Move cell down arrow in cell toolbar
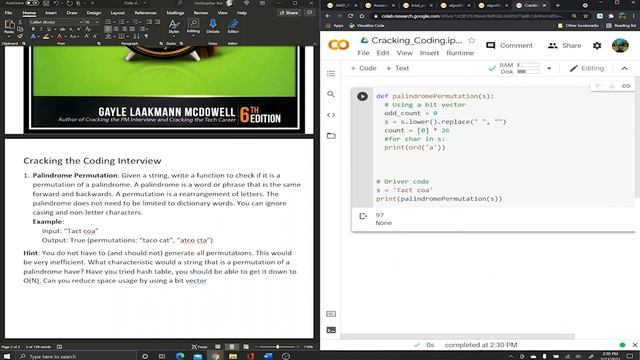The image size is (640, 360). click(x=611, y=86)
